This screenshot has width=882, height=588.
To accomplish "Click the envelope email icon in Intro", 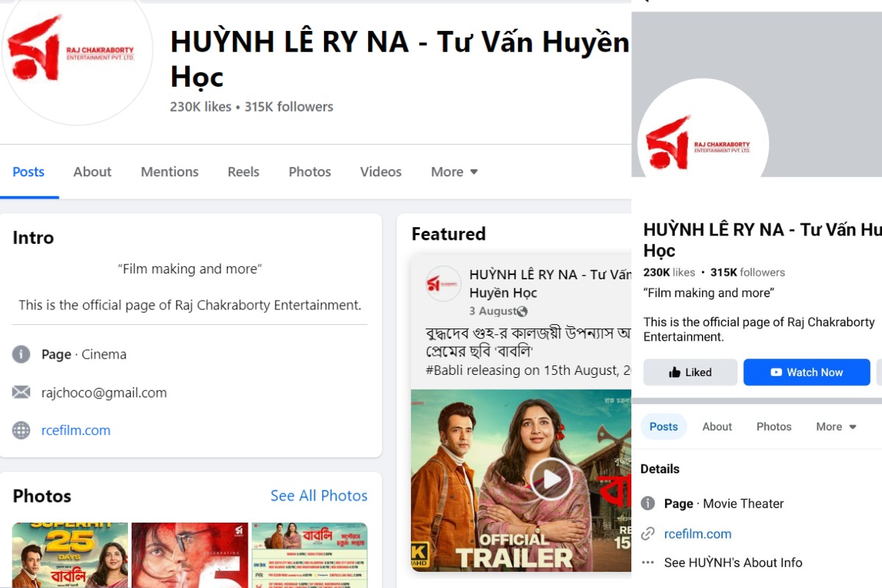I will [x=21, y=392].
